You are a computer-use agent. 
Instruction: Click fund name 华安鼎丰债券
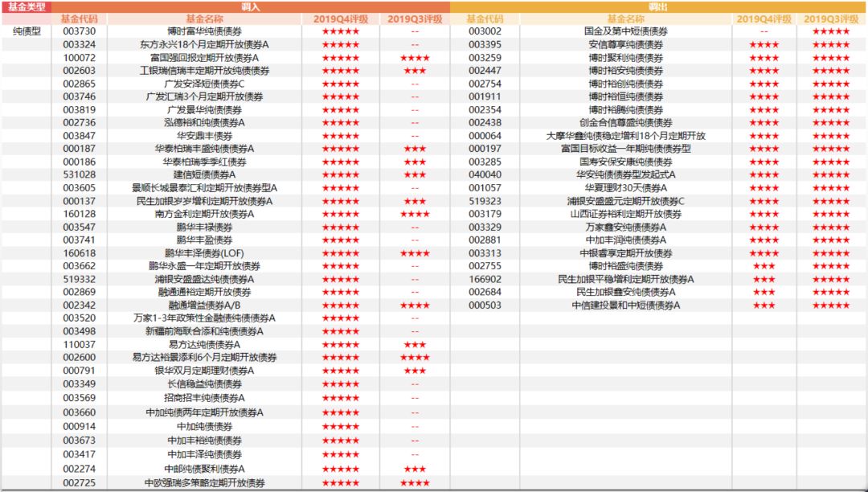pyautogui.click(x=205, y=136)
